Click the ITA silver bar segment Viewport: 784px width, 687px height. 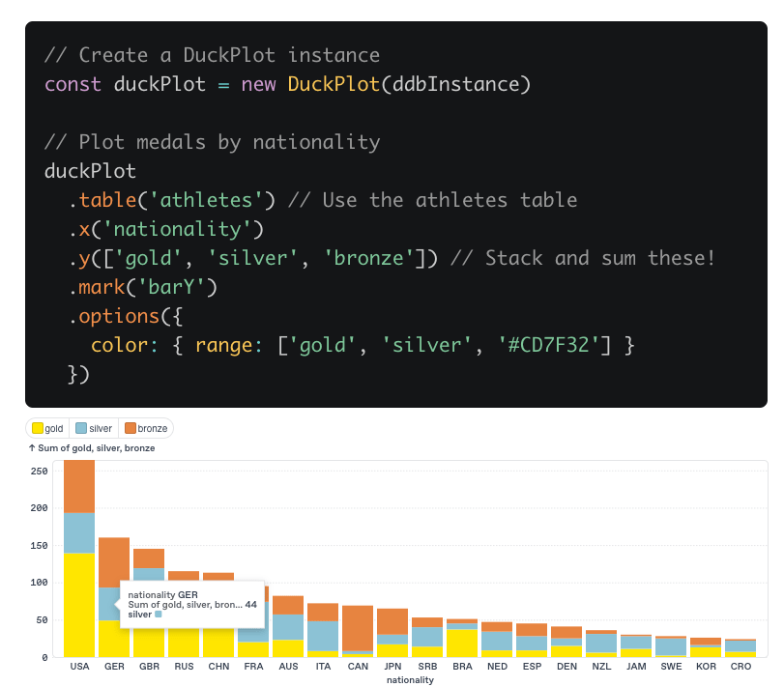[x=323, y=636]
